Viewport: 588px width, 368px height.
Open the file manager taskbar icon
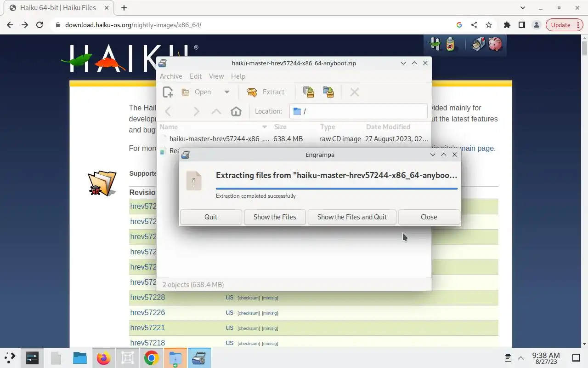(80, 358)
